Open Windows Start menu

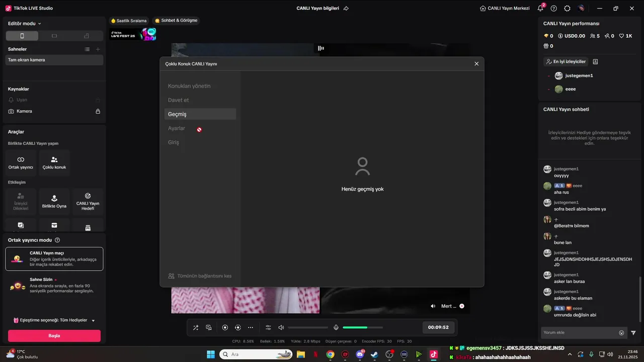210,354
